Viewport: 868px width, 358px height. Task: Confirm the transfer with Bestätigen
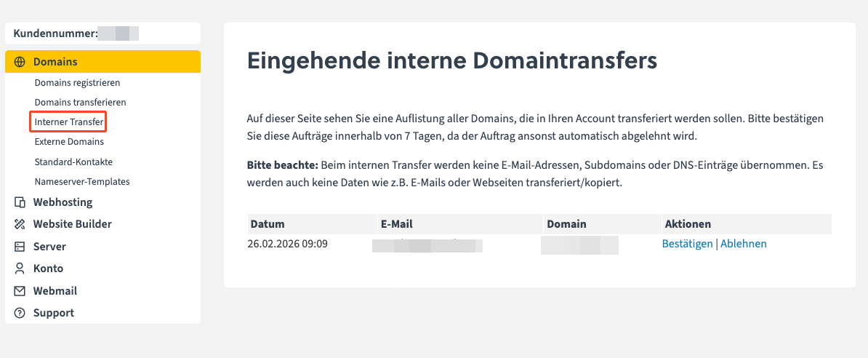coord(687,244)
